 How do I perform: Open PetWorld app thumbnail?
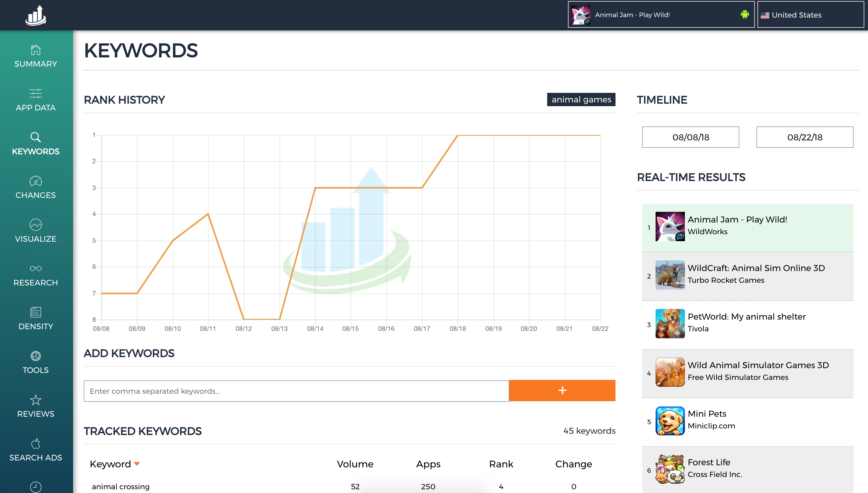[x=670, y=323]
